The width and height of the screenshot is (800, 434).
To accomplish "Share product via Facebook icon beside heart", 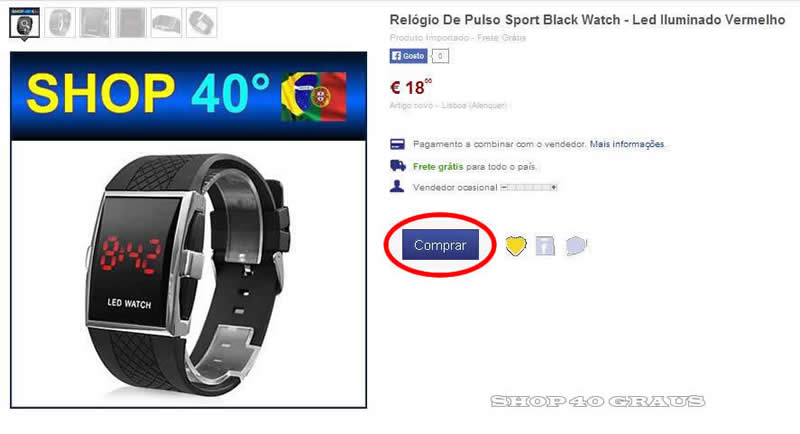I will tap(545, 245).
